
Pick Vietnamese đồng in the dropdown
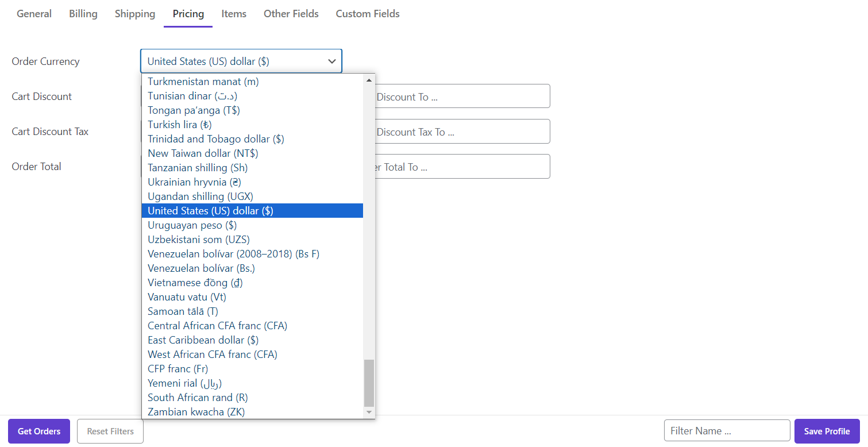point(195,283)
